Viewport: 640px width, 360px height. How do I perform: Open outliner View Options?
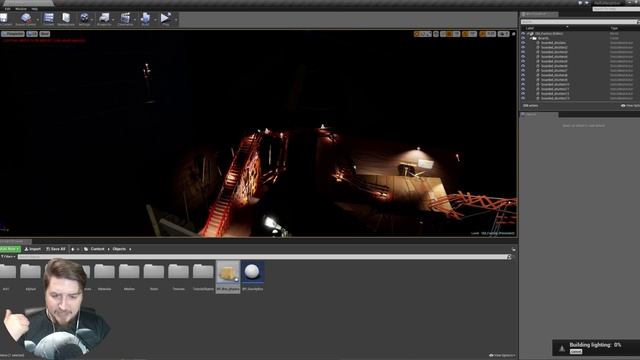pos(630,106)
